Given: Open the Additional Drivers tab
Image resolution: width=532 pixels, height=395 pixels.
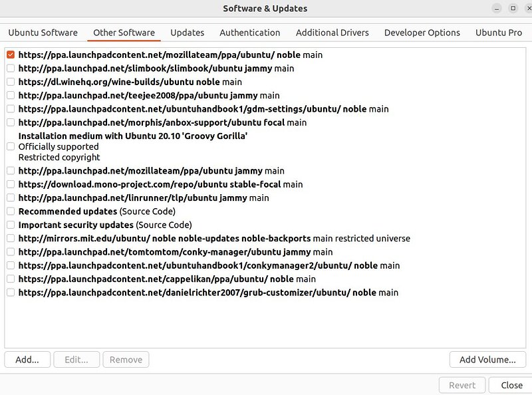Looking at the screenshot, I should click(x=332, y=33).
